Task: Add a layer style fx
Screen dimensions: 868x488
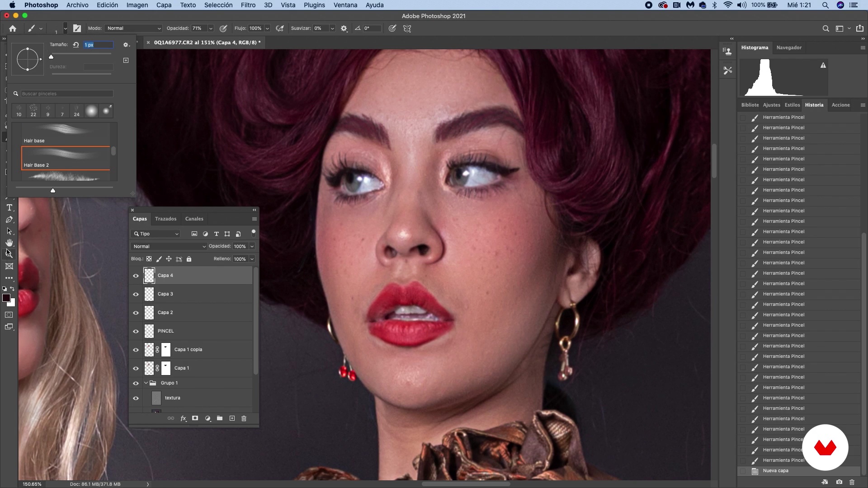Action: (x=184, y=418)
